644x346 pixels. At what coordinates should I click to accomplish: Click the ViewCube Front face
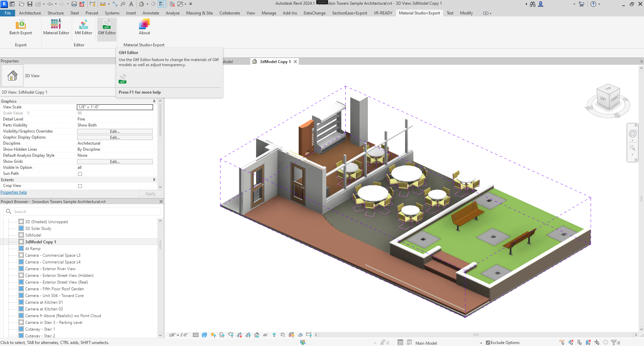point(614,99)
